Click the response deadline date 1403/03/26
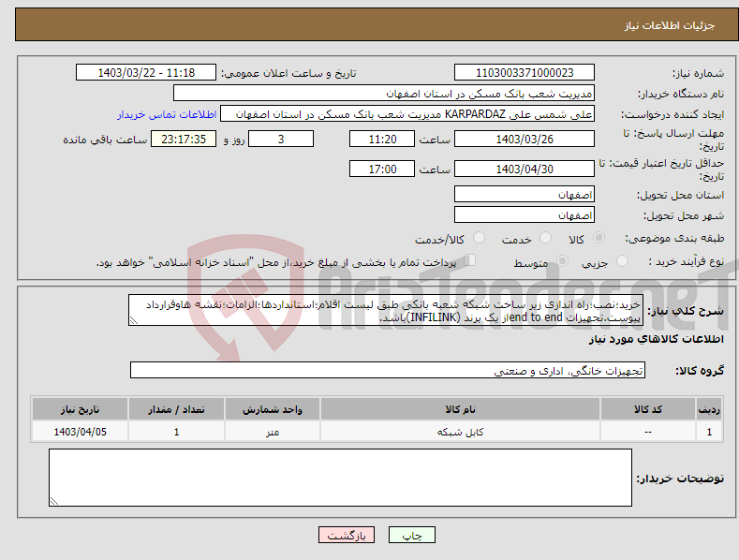Image resolution: width=739 pixels, height=560 pixels. point(525,139)
